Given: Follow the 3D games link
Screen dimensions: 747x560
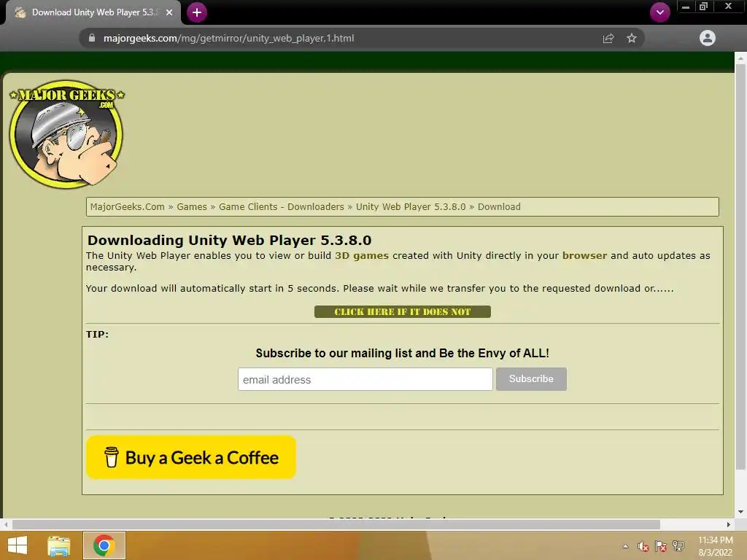Looking at the screenshot, I should pos(362,256).
